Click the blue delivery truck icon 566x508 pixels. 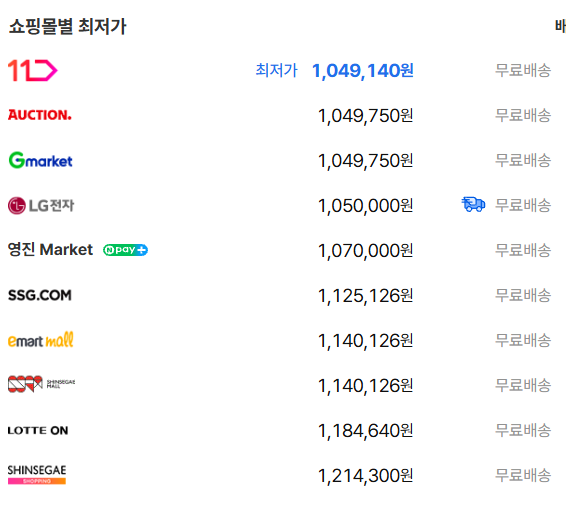click(x=473, y=204)
